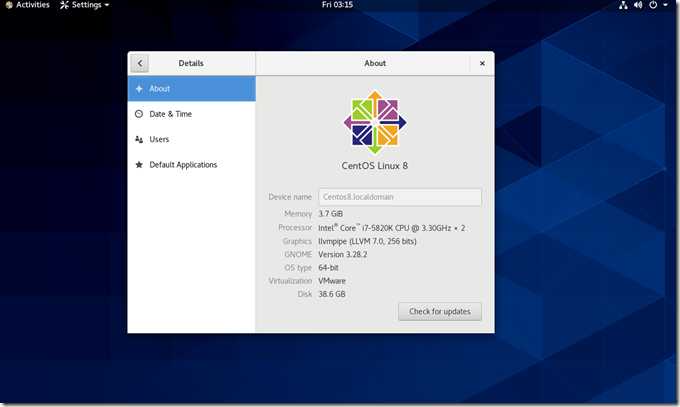Viewport: 680px width, 407px height.
Task: Select About in the sidebar
Action: tap(192, 89)
